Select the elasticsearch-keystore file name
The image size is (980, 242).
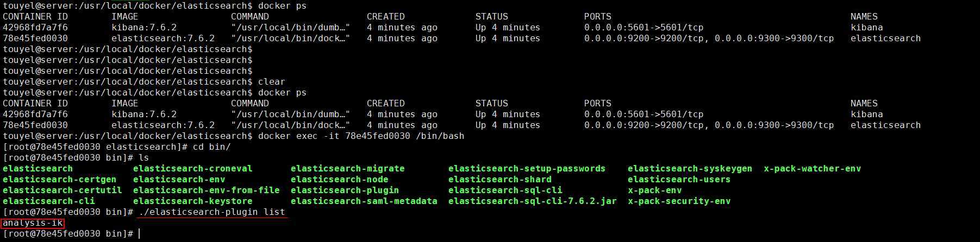(x=192, y=201)
